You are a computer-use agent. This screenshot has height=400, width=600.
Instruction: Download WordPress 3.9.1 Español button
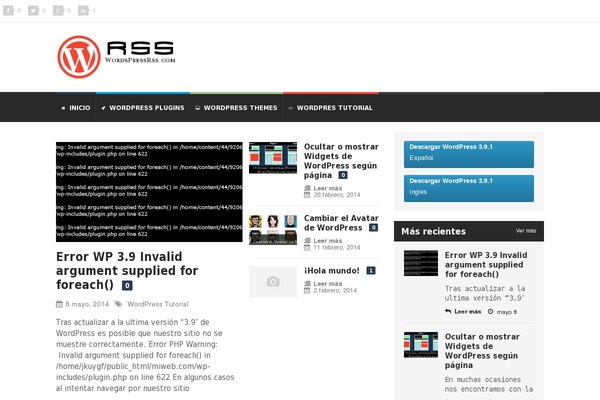[469, 154]
